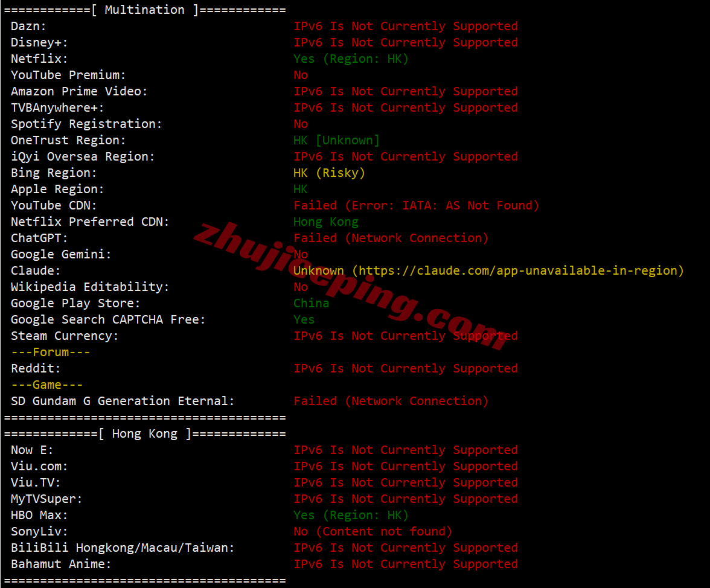
Task: Click the Bing Region 'HK (Risky)' value
Action: [x=329, y=173]
